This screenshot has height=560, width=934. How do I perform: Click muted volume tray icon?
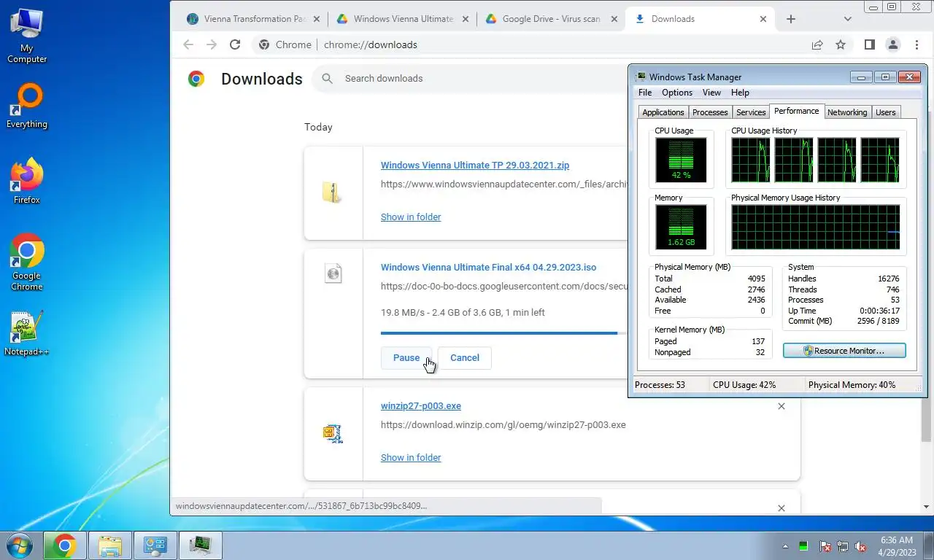coord(860,545)
